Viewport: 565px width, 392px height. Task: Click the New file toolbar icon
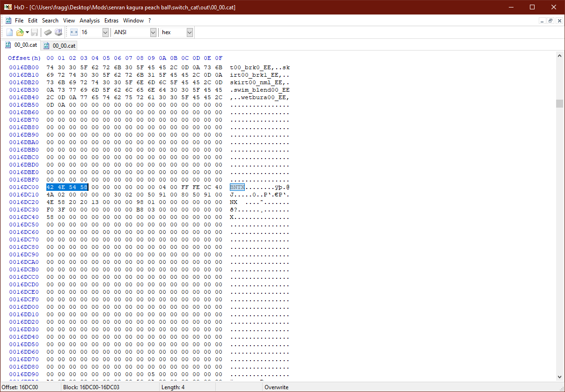(x=9, y=32)
